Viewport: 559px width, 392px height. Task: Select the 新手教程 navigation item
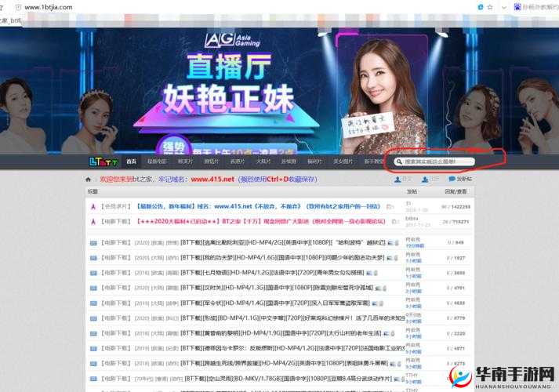(x=373, y=162)
